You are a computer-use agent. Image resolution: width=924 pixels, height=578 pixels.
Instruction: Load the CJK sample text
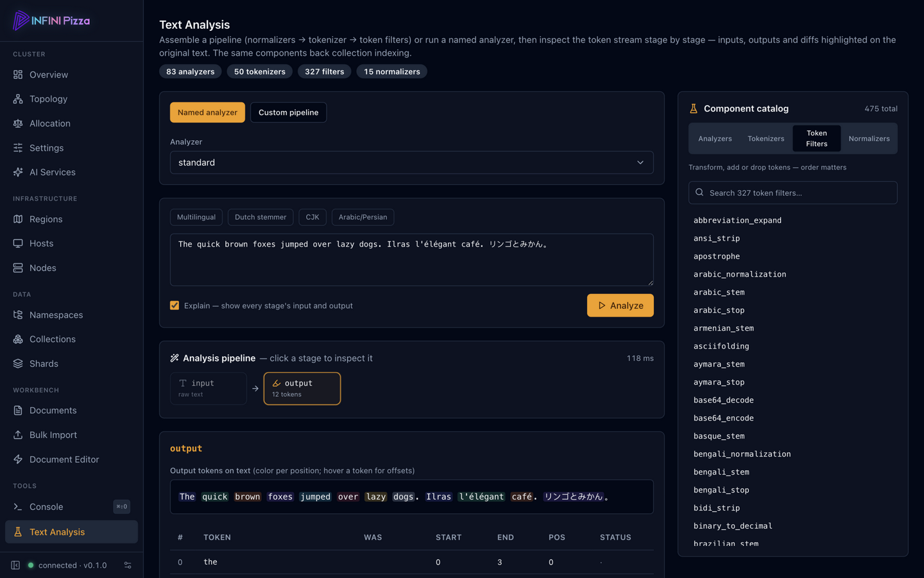tap(312, 217)
